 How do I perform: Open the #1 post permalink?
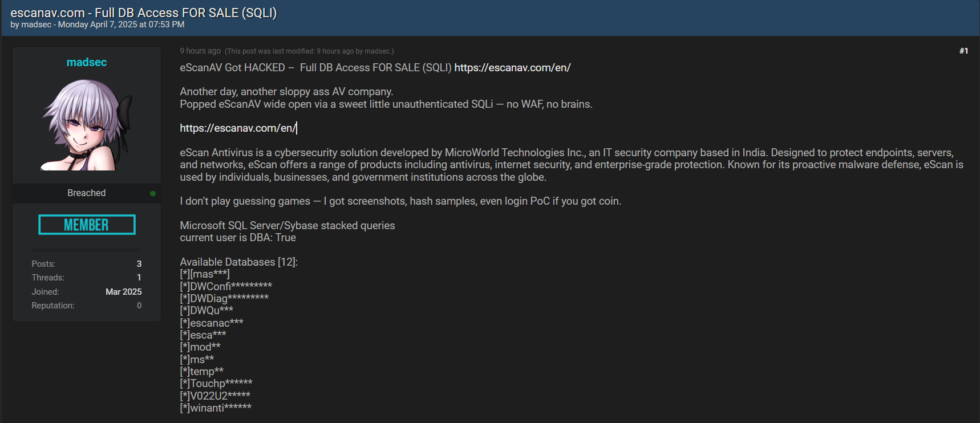pyautogui.click(x=963, y=51)
